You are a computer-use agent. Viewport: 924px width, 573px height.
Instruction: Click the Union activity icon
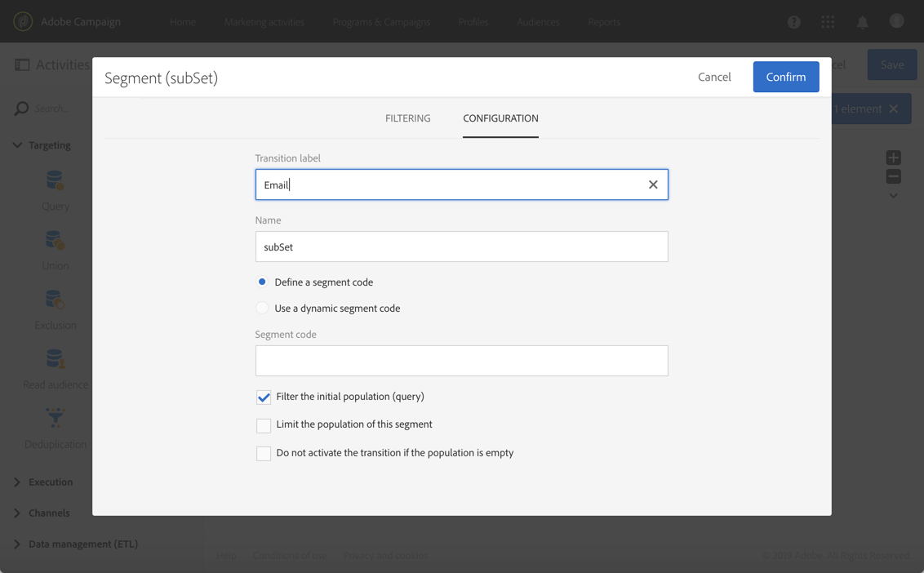pyautogui.click(x=55, y=240)
